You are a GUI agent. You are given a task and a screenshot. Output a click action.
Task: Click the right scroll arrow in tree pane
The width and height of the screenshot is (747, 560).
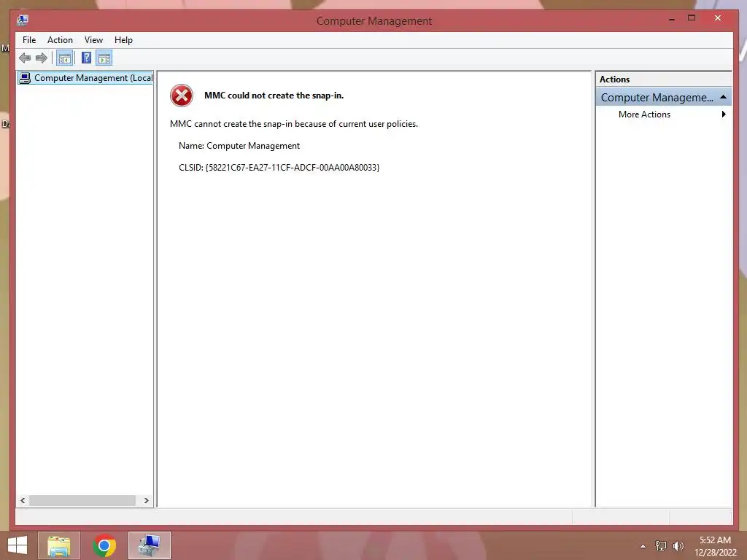146,500
